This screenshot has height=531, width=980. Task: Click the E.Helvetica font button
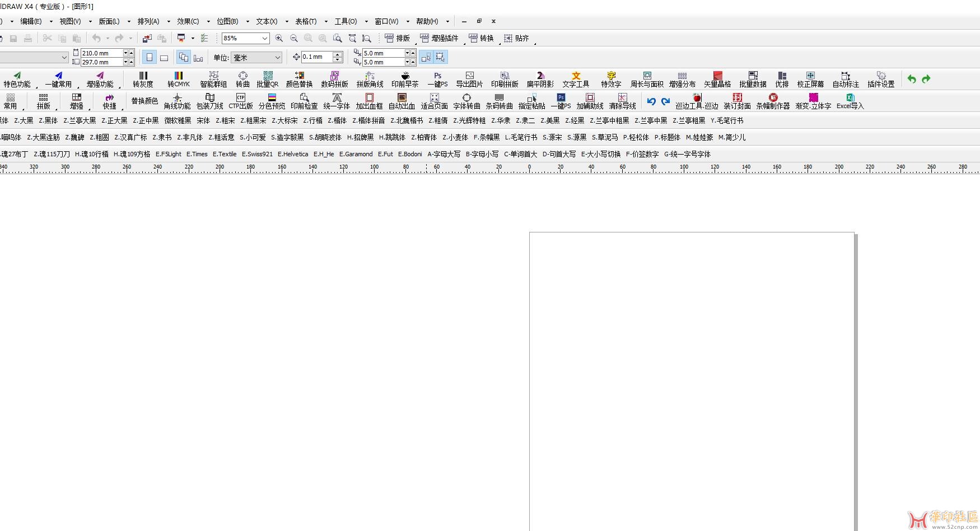pos(293,154)
